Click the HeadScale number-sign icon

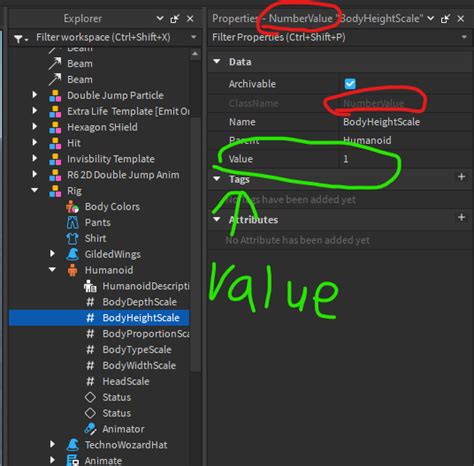pyautogui.click(x=90, y=381)
